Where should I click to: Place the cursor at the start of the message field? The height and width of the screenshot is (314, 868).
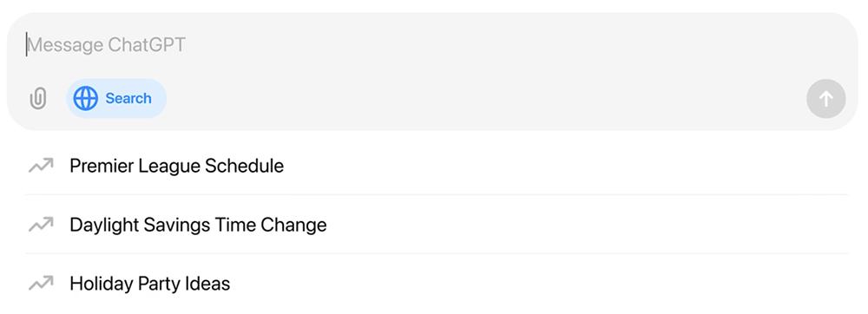pyautogui.click(x=27, y=45)
